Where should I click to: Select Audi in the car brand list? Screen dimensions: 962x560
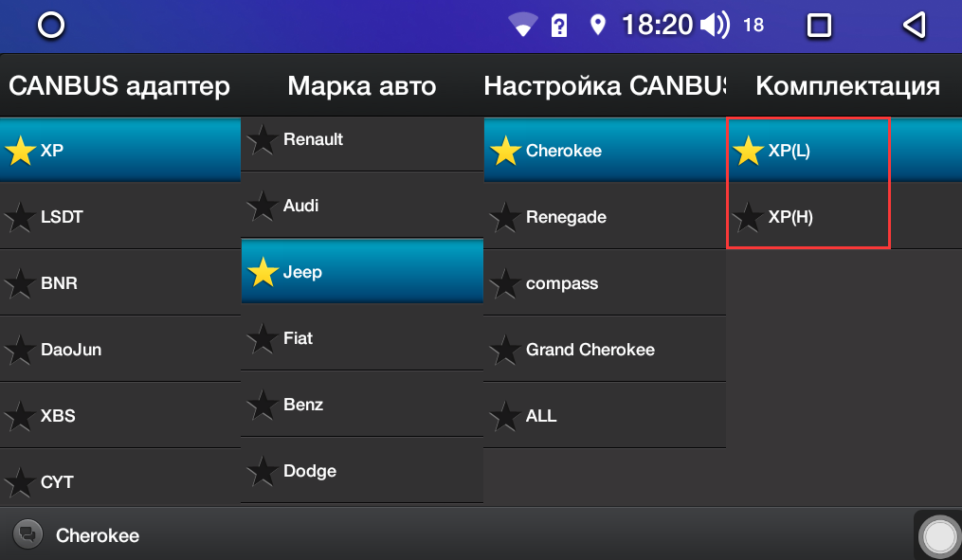[362, 206]
